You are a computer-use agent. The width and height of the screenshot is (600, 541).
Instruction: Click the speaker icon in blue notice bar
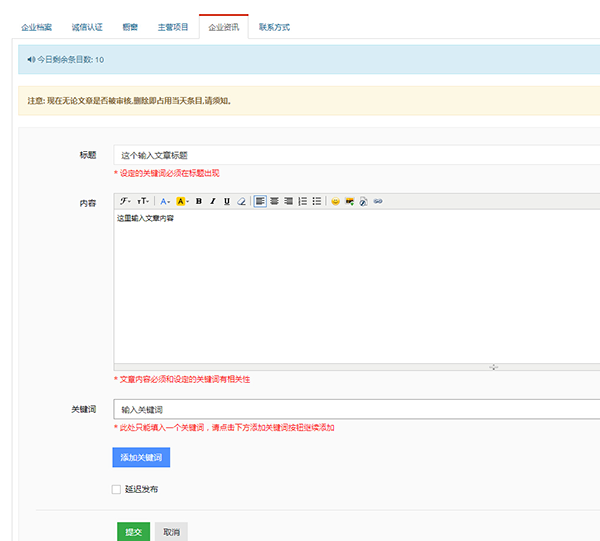pos(31,59)
